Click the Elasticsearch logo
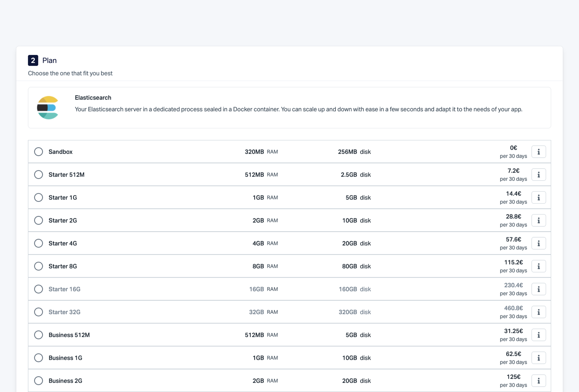Viewport: 579px width, 392px height. [x=48, y=108]
